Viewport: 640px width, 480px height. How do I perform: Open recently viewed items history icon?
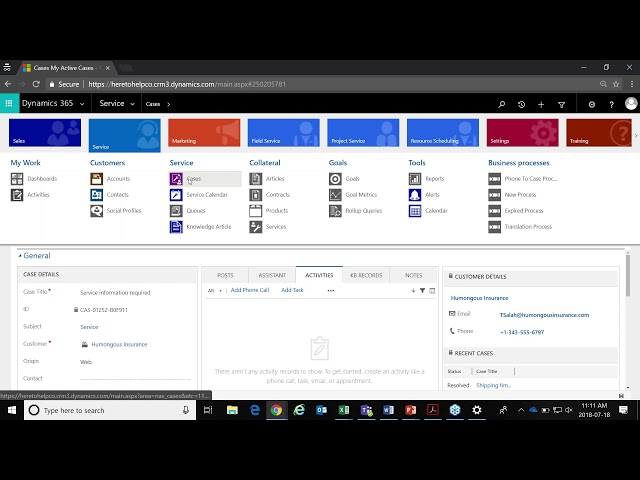point(521,104)
